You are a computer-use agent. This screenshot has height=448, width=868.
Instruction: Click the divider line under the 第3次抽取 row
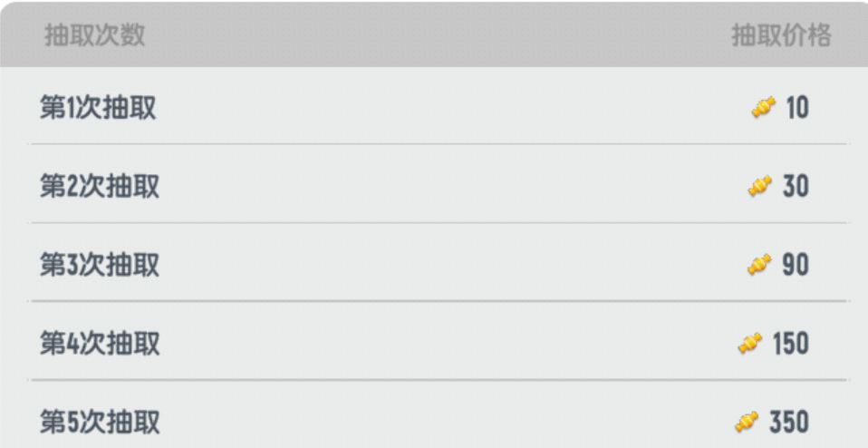[x=439, y=301]
